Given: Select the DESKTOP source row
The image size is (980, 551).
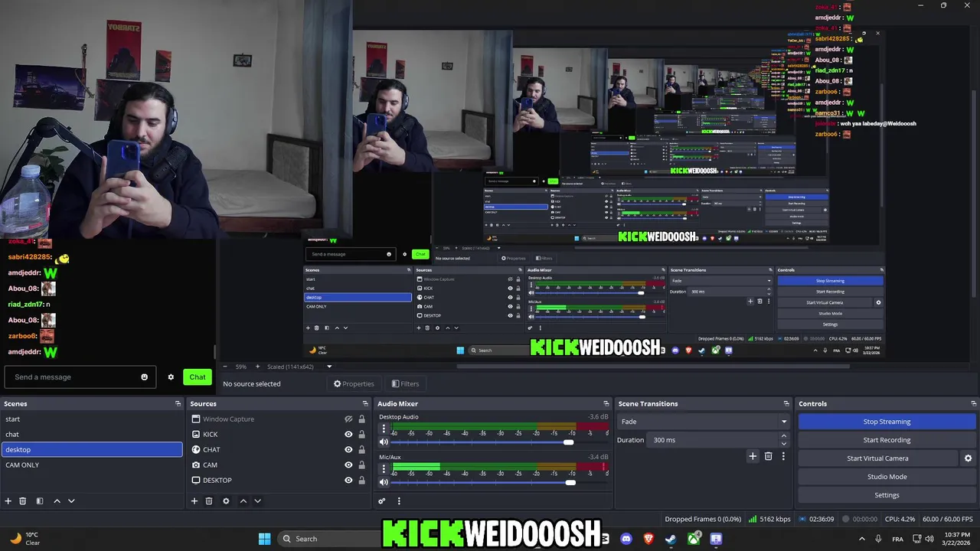Looking at the screenshot, I should [x=279, y=480].
